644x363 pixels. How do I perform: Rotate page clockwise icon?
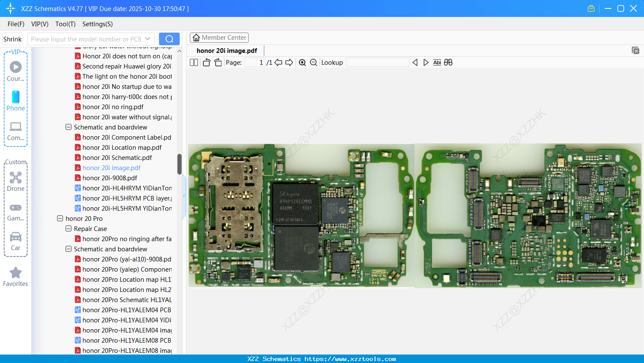(218, 63)
